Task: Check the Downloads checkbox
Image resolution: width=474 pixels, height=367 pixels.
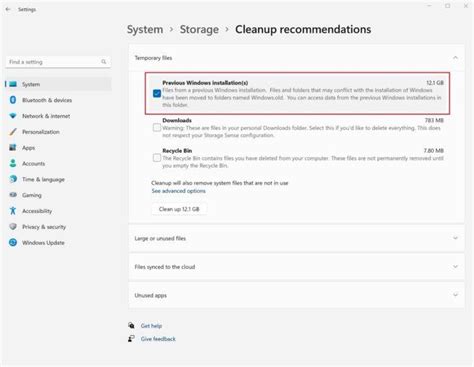Action: [157, 128]
